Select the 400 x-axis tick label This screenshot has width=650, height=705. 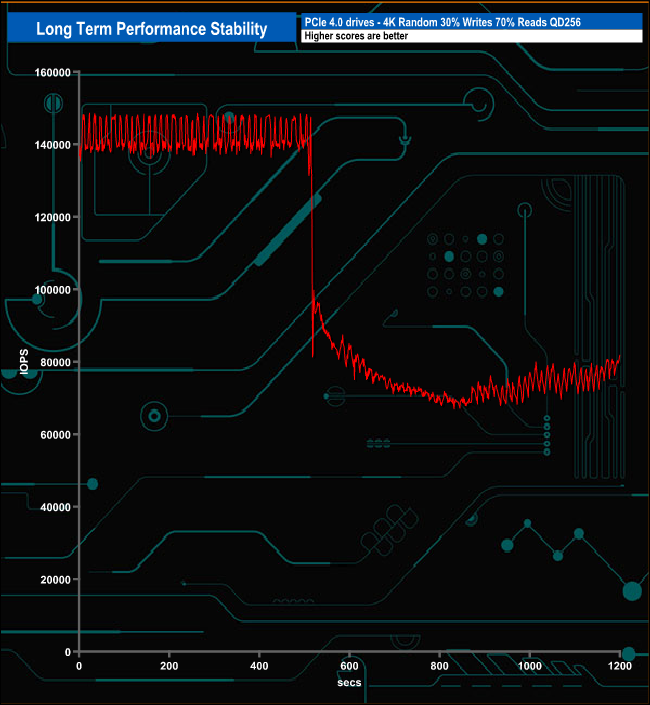(259, 665)
